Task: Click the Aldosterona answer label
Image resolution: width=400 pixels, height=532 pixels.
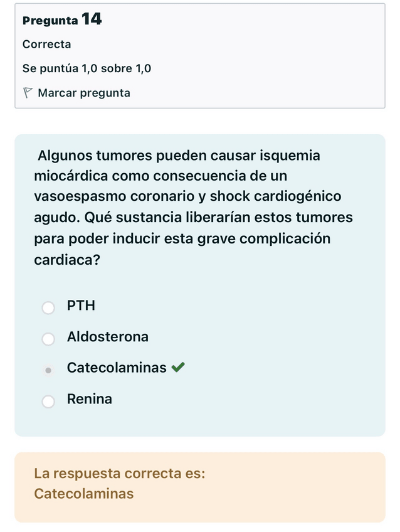Action: point(108,337)
